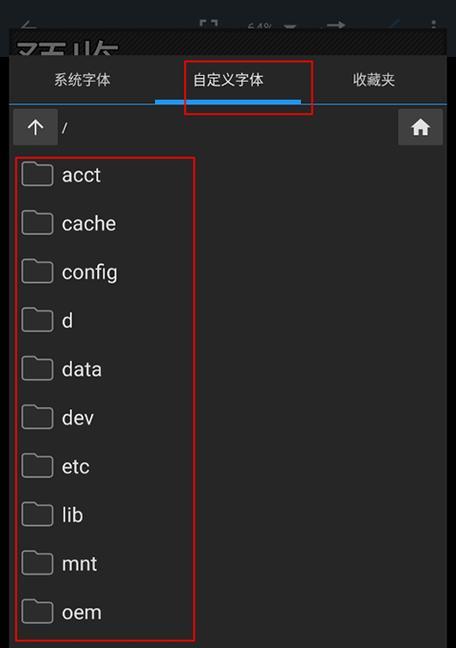Select the 自定义字体 tab
Image resolution: width=456 pixels, height=648 pixels.
[228, 80]
